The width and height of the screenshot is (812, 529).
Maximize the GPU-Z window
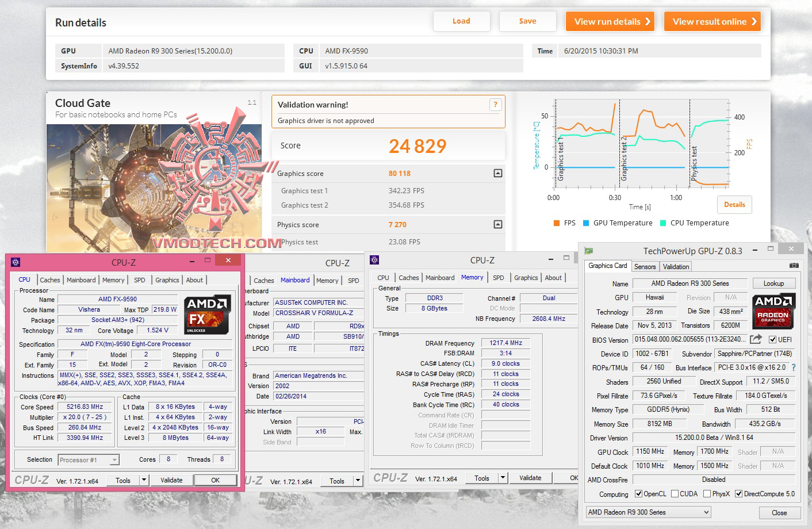pyautogui.click(x=770, y=249)
